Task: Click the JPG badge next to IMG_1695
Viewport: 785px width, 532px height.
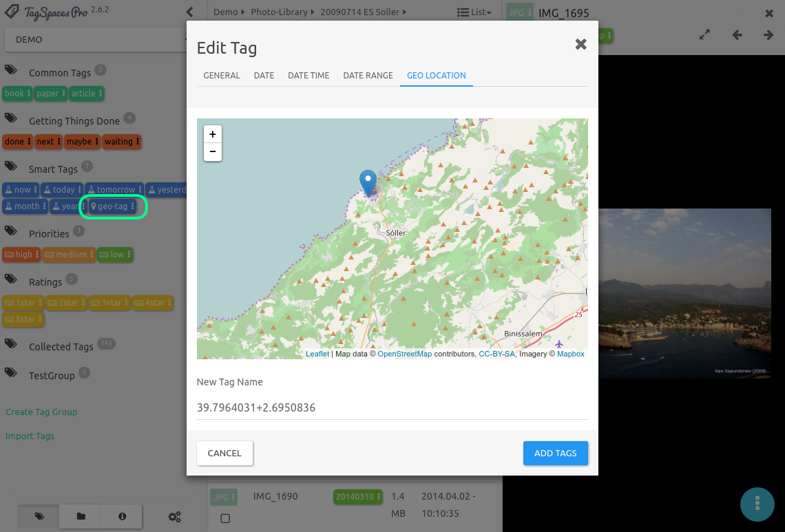Action: coord(519,12)
